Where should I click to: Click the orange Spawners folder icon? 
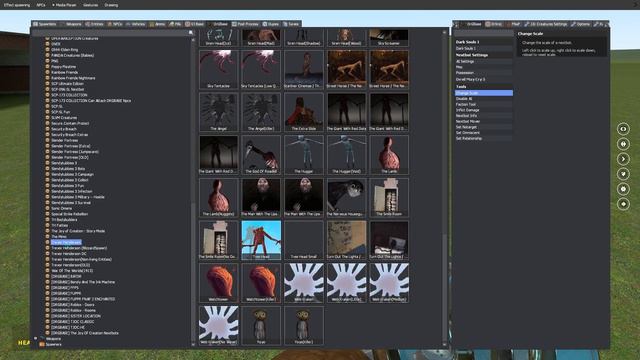tap(41, 344)
